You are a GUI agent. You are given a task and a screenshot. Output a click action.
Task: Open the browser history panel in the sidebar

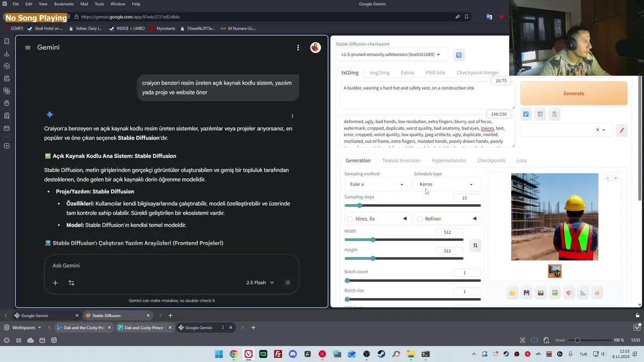coord(7,66)
